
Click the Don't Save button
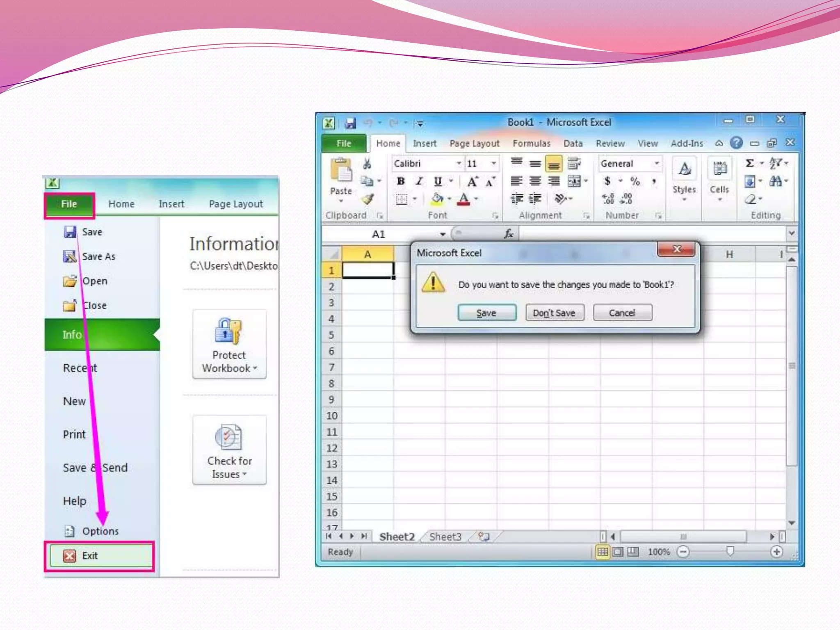(x=554, y=313)
